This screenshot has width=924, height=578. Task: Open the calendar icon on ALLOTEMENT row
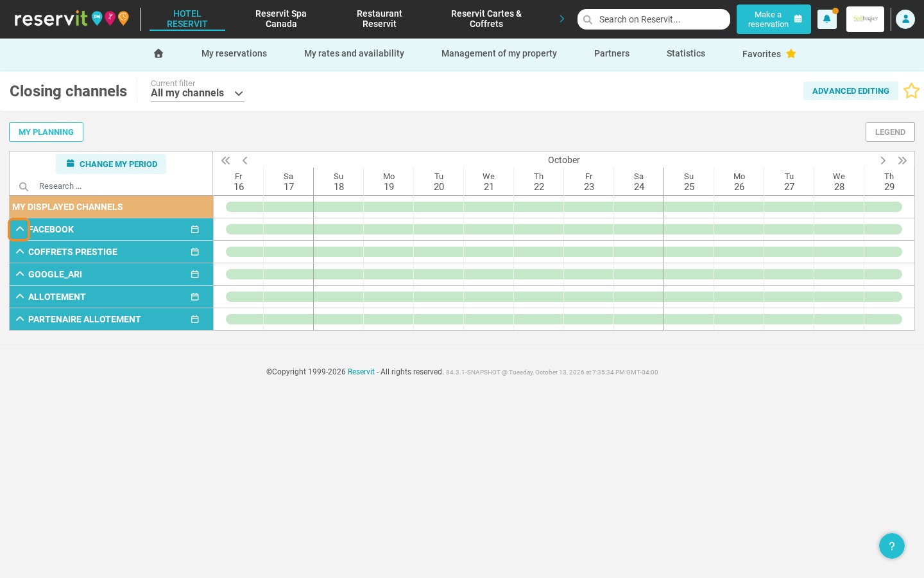coord(195,297)
